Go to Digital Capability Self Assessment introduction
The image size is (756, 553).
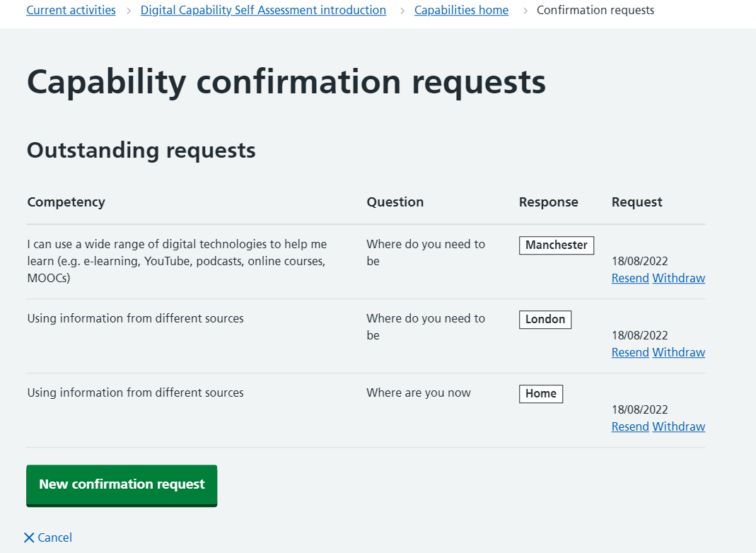(263, 10)
